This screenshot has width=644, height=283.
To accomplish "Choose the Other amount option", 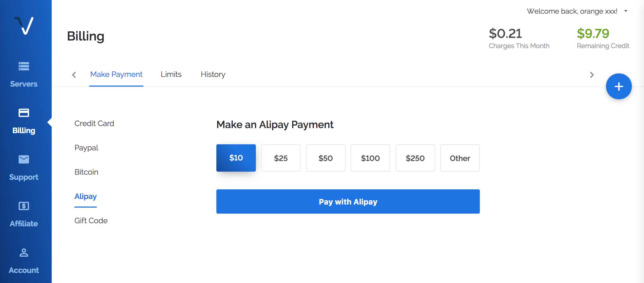I will click(460, 158).
